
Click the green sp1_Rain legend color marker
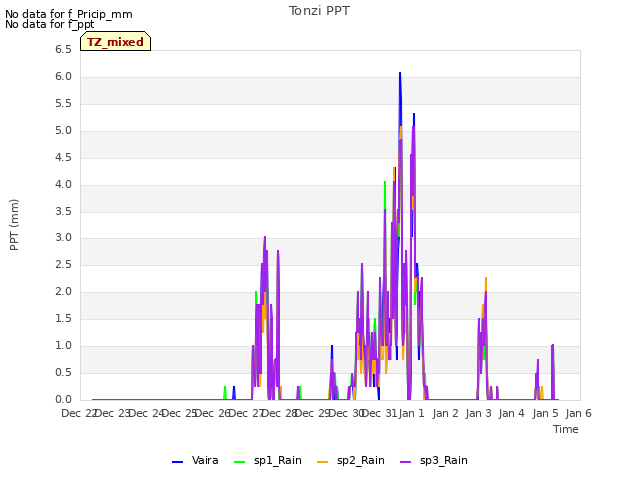240,462
